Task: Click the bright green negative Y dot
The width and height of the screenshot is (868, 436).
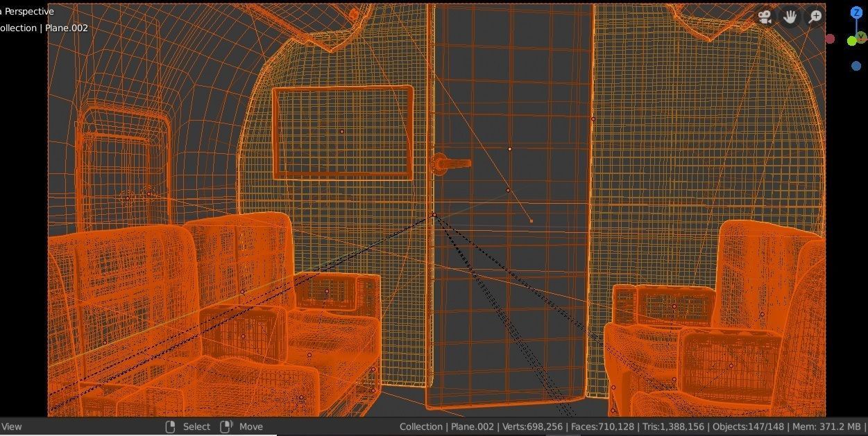Action: pyautogui.click(x=852, y=41)
